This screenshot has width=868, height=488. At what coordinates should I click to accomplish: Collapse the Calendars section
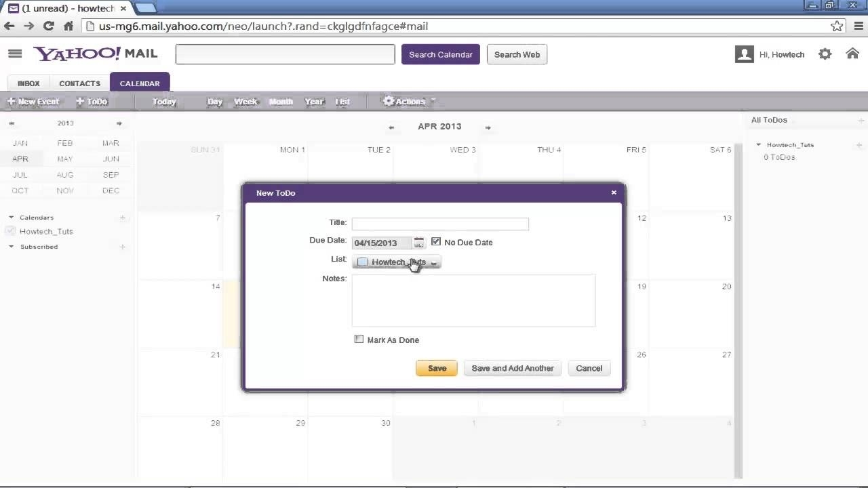click(x=11, y=218)
